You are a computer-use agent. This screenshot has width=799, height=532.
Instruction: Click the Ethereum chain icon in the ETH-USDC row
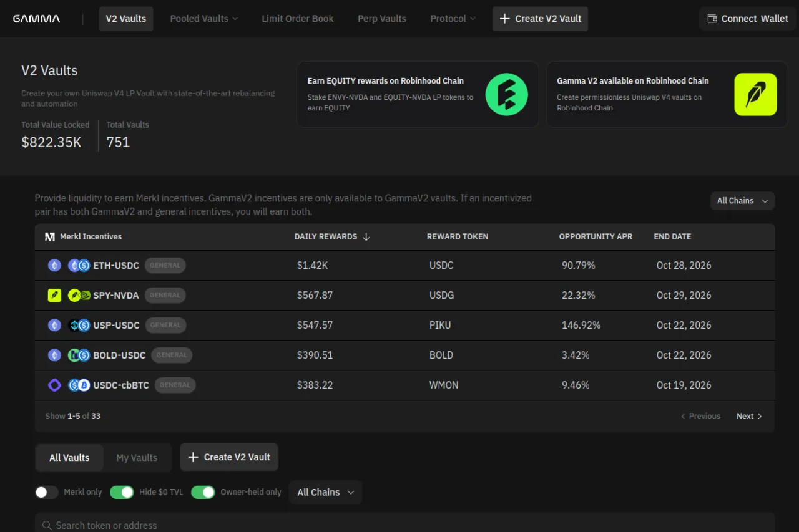(x=55, y=266)
